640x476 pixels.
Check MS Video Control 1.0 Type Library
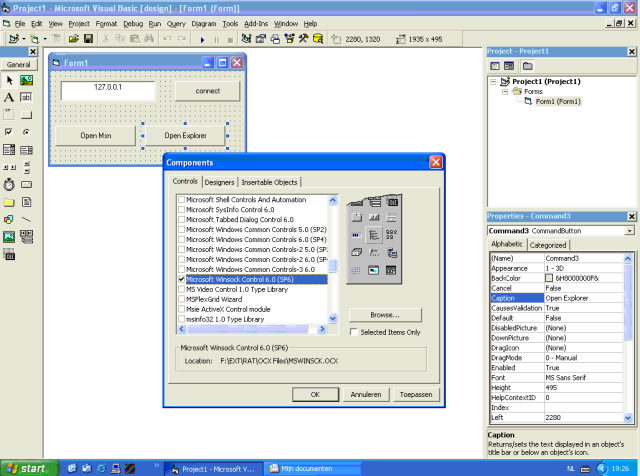[x=182, y=289]
